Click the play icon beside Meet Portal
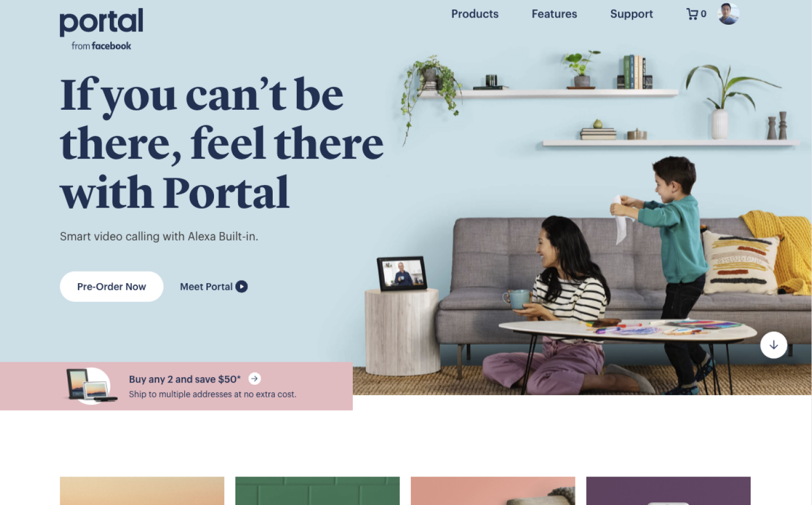 point(241,287)
